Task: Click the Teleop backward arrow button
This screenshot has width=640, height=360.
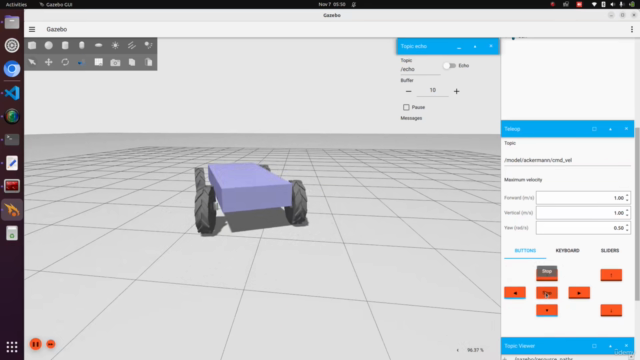Action: click(x=547, y=310)
